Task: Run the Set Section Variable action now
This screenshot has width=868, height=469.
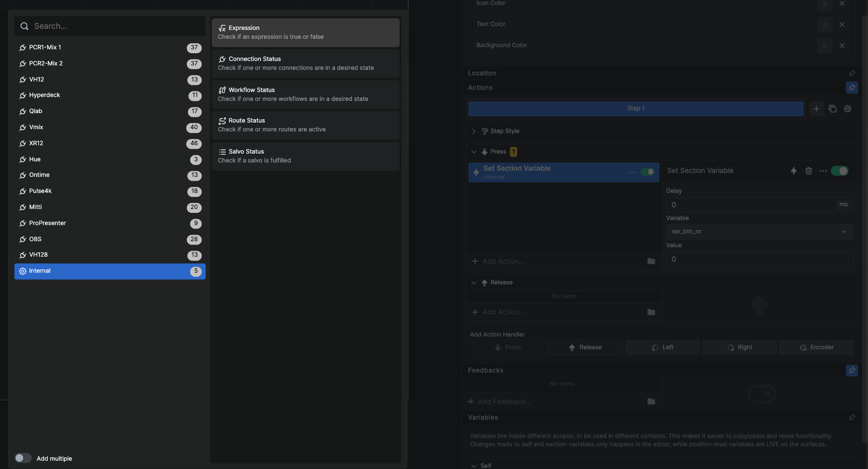Action: tap(794, 171)
